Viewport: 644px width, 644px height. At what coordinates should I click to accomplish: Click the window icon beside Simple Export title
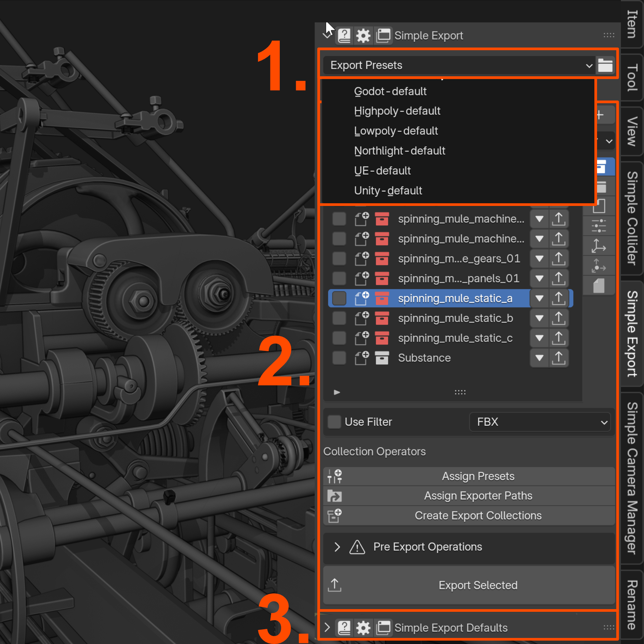tap(383, 36)
